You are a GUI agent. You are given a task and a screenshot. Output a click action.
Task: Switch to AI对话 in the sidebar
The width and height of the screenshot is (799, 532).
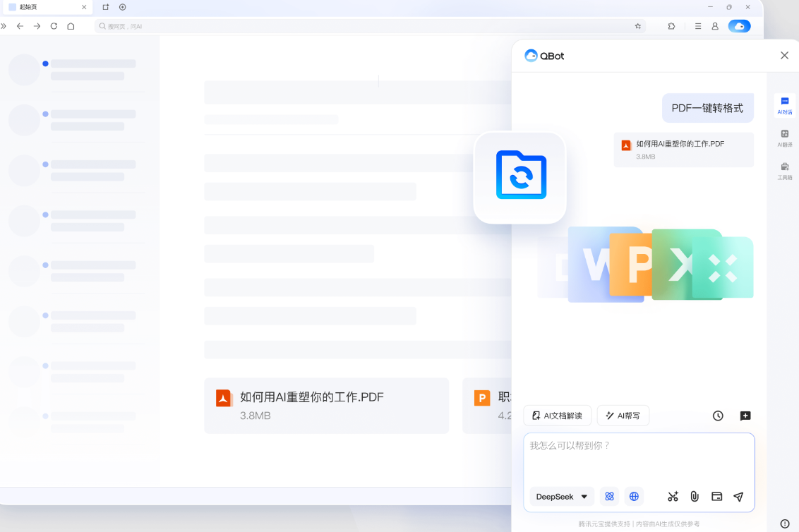tap(785, 107)
